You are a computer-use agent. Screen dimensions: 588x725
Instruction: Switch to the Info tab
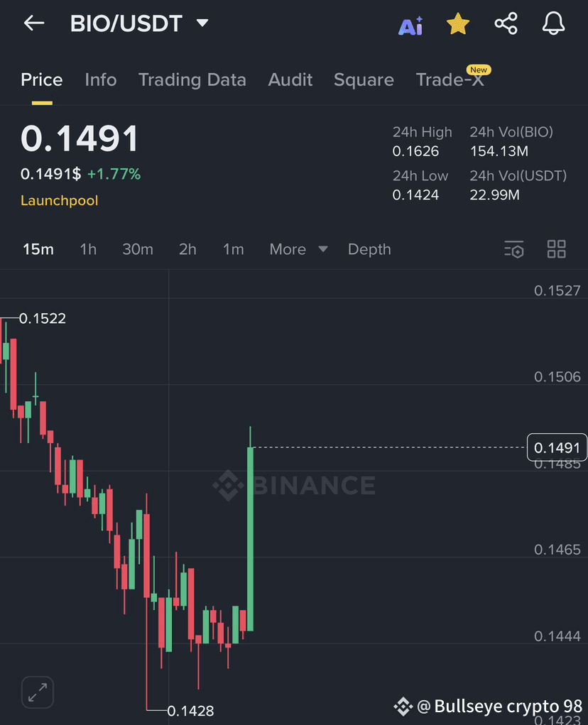(100, 80)
